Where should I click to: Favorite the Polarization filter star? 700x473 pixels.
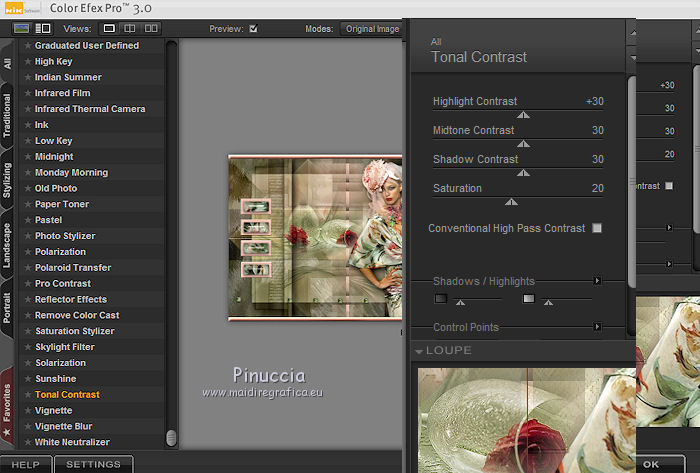tap(28, 252)
